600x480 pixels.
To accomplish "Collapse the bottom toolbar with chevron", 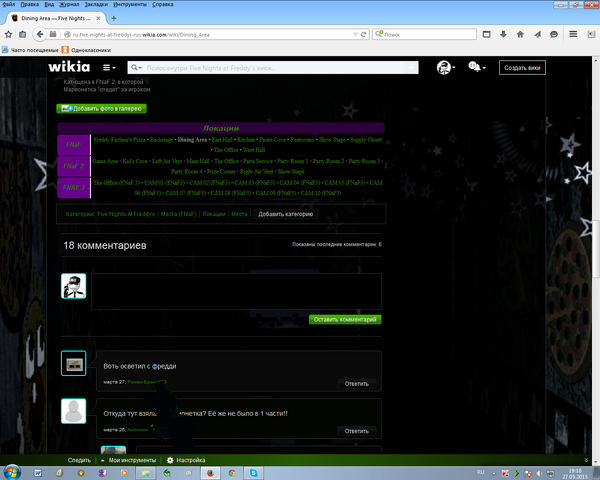I will [x=586, y=460].
